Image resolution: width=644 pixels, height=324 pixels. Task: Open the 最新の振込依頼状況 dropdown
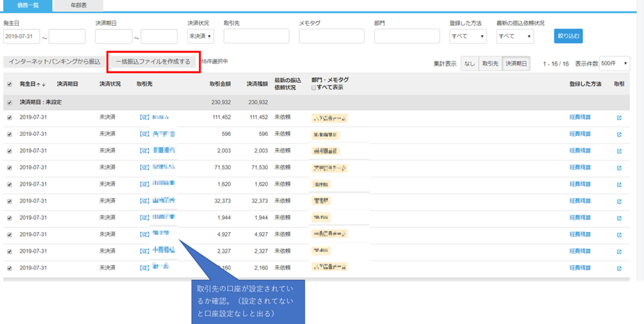(x=515, y=36)
